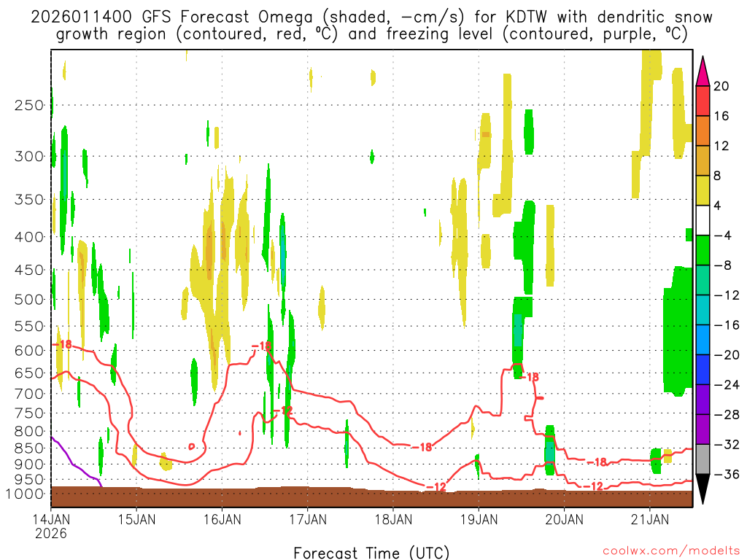
Task: Click the 'Forecast Time (UTC)' axis label
Action: (371, 553)
